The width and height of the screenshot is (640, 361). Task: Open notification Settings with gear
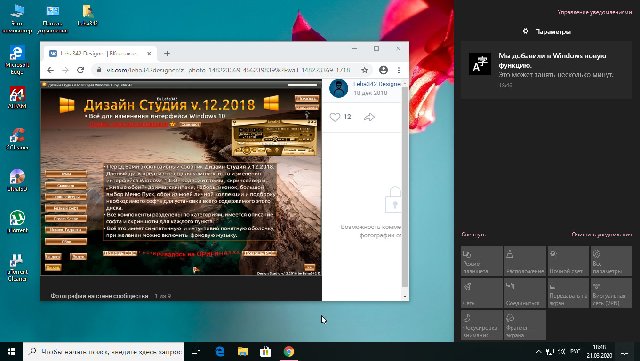click(x=547, y=31)
